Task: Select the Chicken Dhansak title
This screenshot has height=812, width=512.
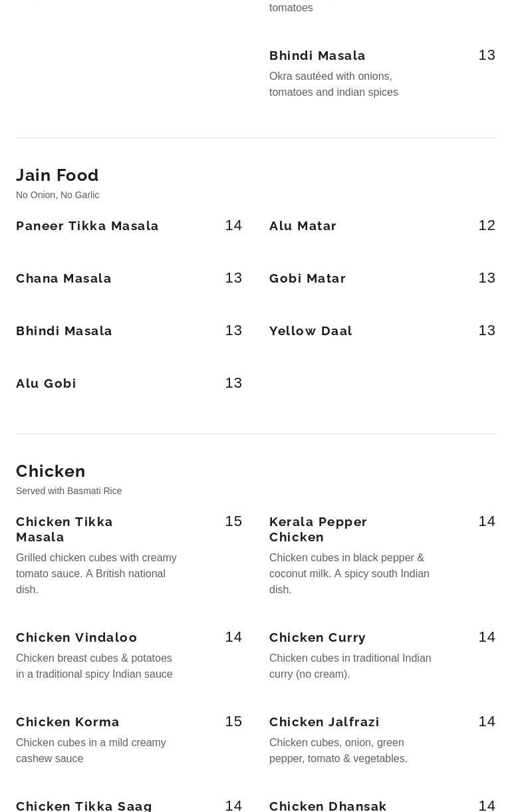Action: [328, 806]
